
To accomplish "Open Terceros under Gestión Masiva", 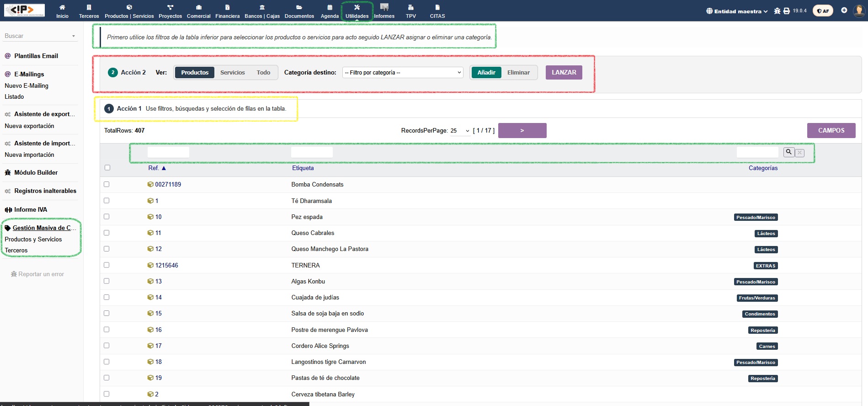I will [x=16, y=250].
